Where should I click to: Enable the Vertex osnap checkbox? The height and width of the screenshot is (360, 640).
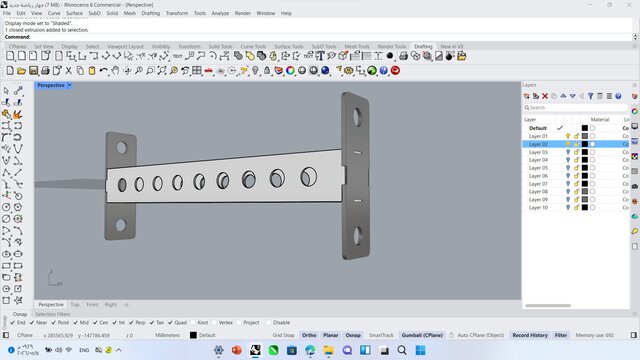click(x=214, y=322)
